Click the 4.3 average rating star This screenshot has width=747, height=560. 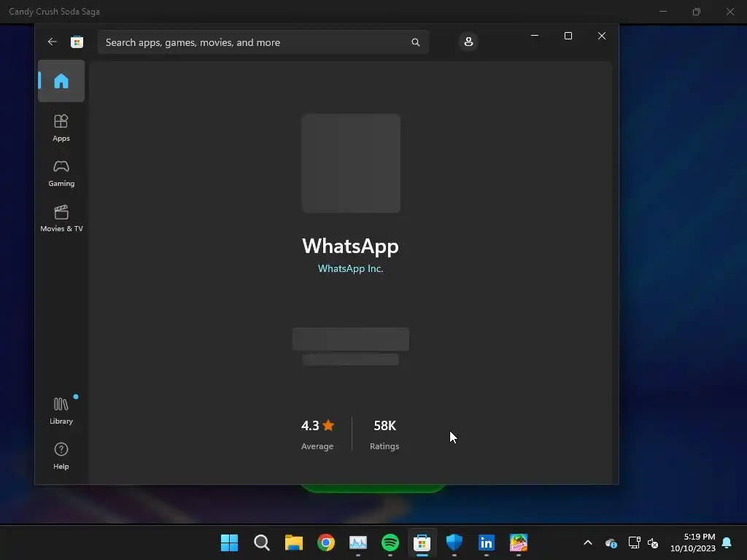pyautogui.click(x=328, y=425)
